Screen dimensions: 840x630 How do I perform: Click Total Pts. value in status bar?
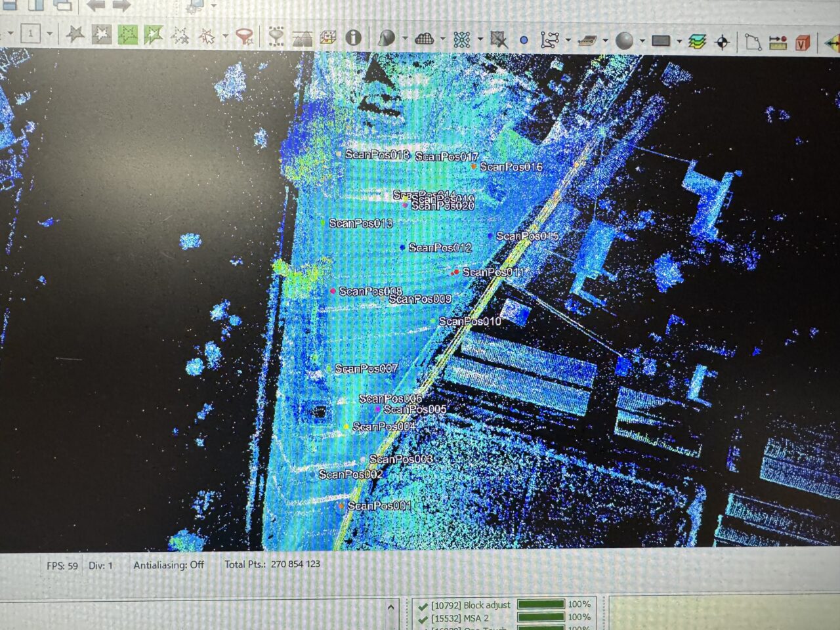click(295, 564)
